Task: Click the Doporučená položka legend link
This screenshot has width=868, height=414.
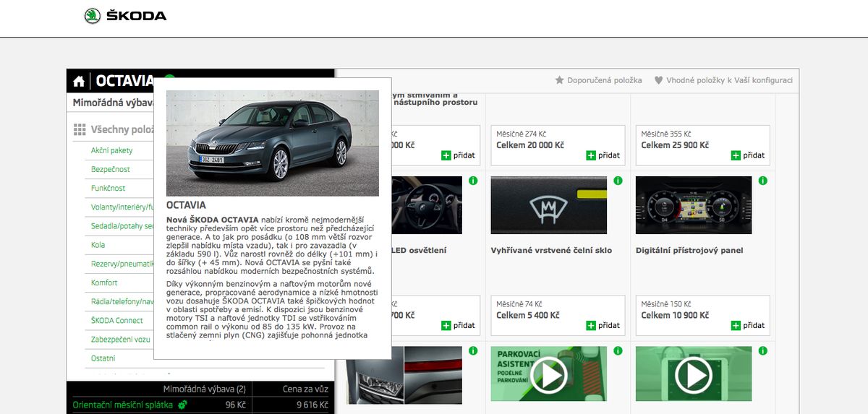Action: pos(605,80)
